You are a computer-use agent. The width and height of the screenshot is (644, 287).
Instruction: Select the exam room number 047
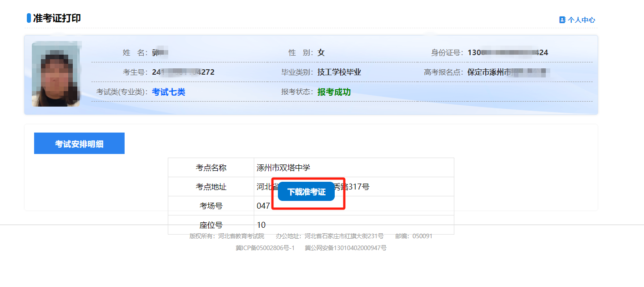[263, 206]
